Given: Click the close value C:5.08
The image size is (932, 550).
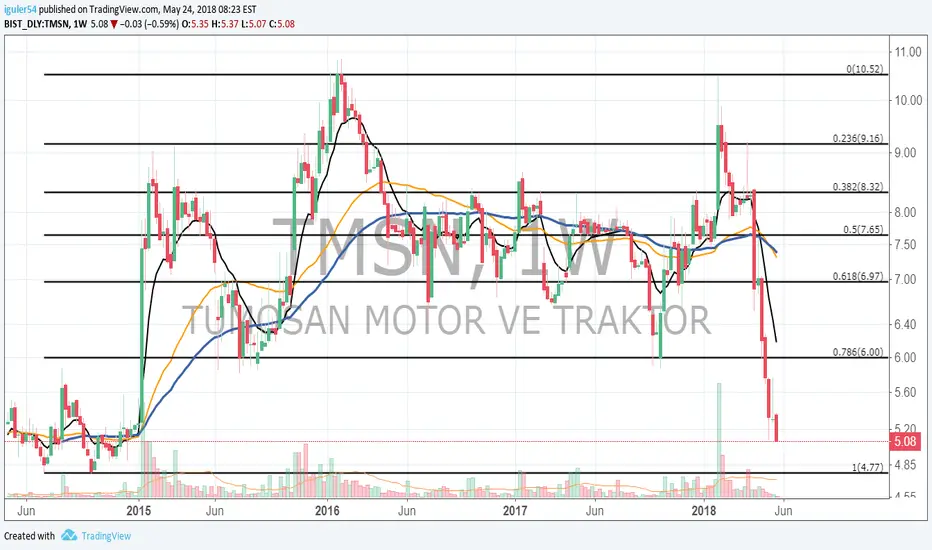Looking at the screenshot, I should 282,24.
